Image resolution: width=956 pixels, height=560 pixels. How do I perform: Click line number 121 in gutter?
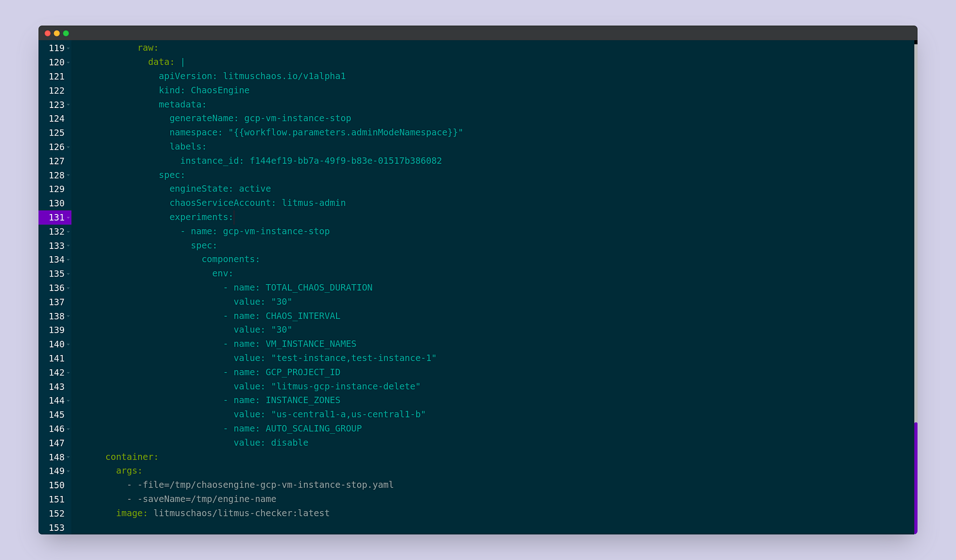pos(56,76)
